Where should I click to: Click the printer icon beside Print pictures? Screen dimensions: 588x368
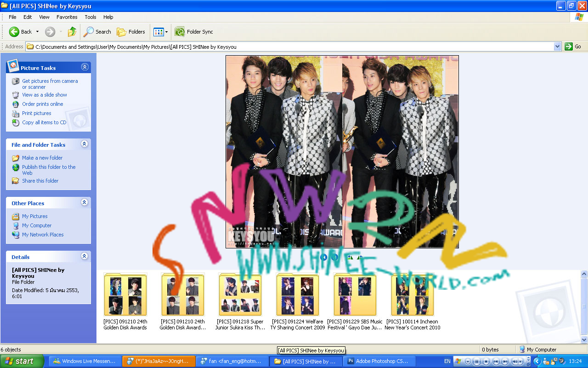16,113
